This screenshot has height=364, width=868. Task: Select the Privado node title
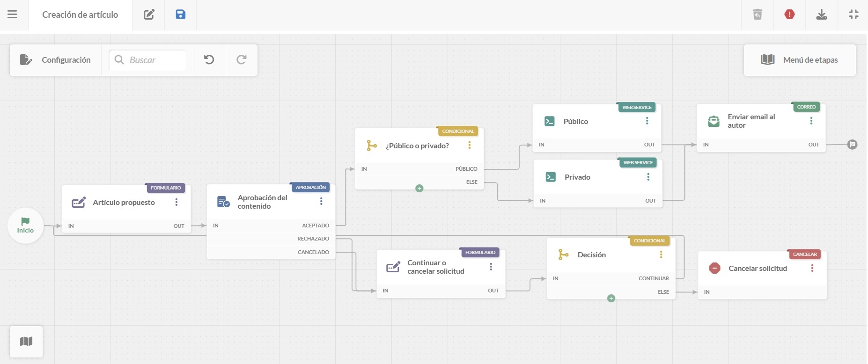point(577,177)
